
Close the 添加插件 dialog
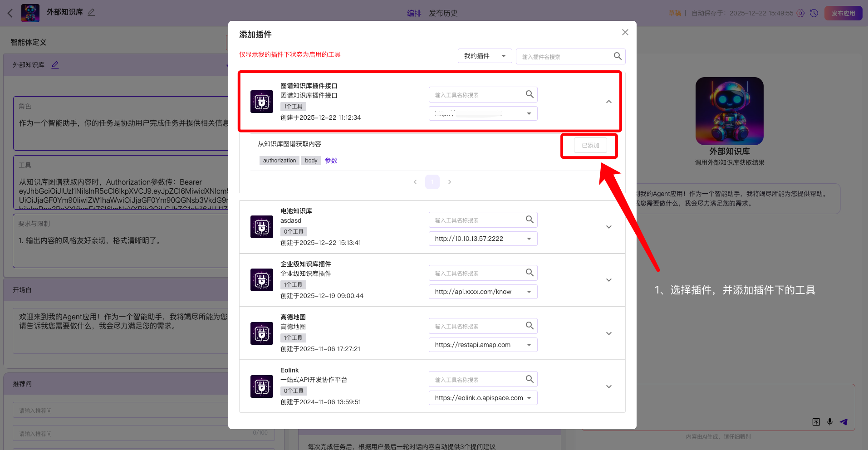click(625, 32)
